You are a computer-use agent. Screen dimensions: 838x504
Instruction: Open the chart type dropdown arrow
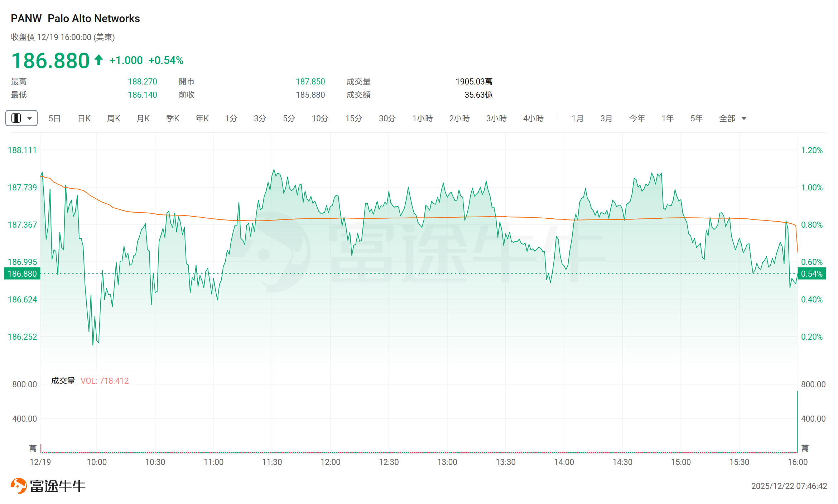click(x=30, y=118)
